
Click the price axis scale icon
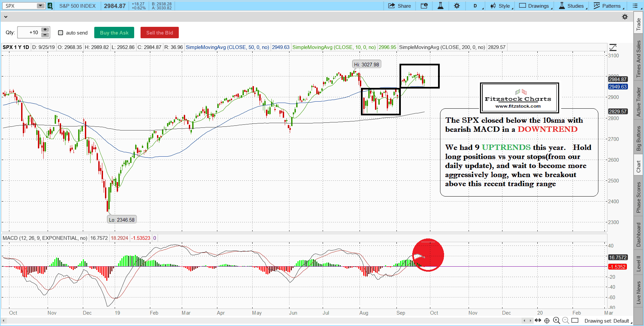[613, 48]
